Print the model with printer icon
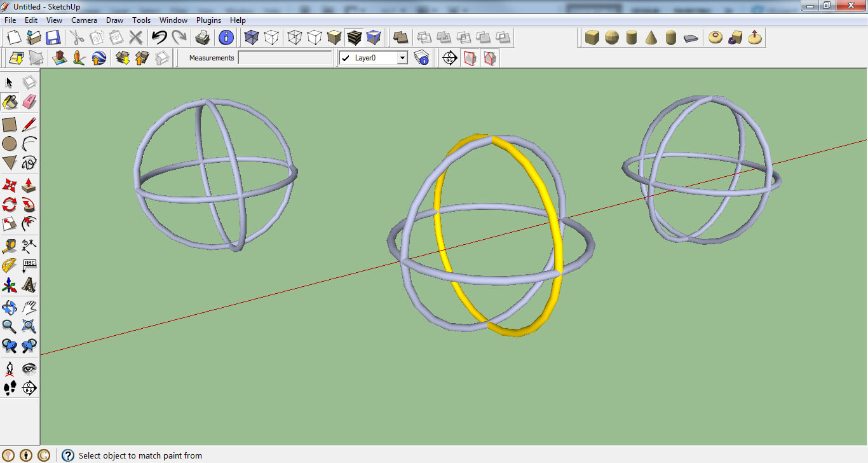This screenshot has width=868, height=463. click(x=203, y=38)
